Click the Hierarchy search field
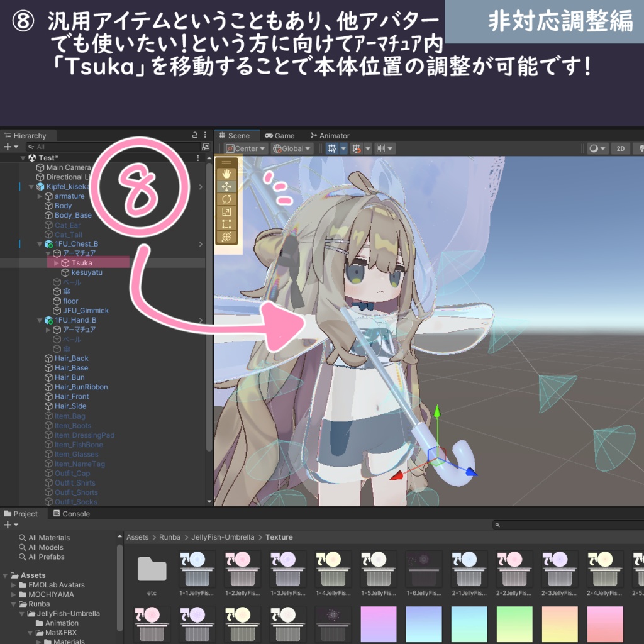644x644 pixels. click(x=113, y=147)
